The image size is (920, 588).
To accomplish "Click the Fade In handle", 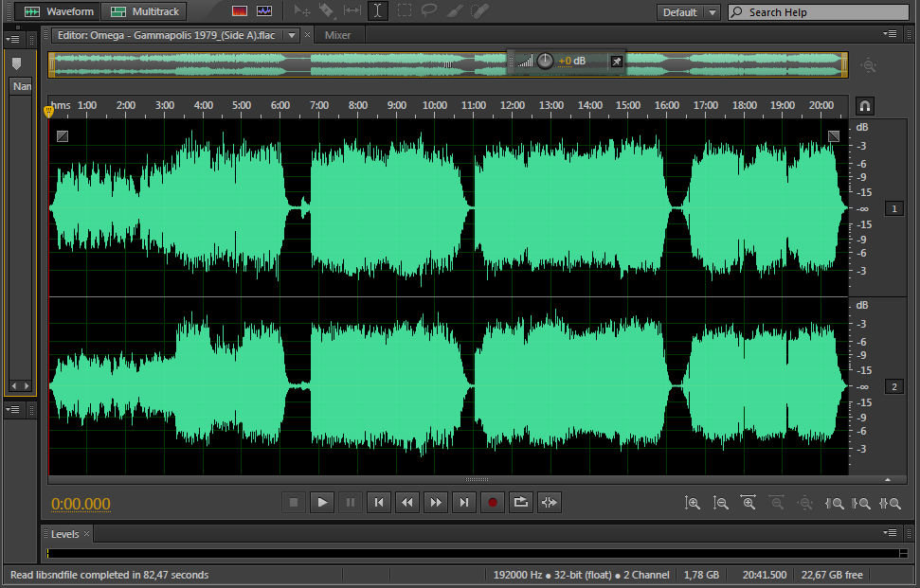I will tap(63, 136).
